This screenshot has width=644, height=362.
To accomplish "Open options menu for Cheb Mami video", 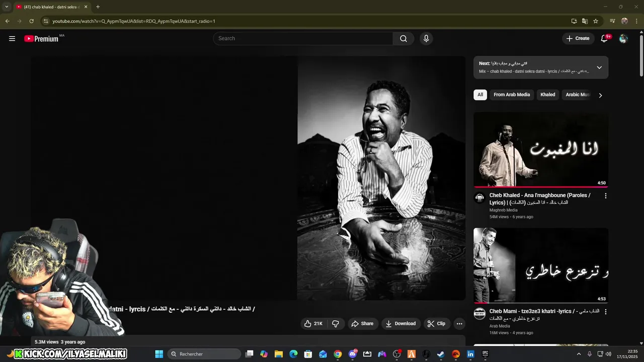I will click(605, 312).
